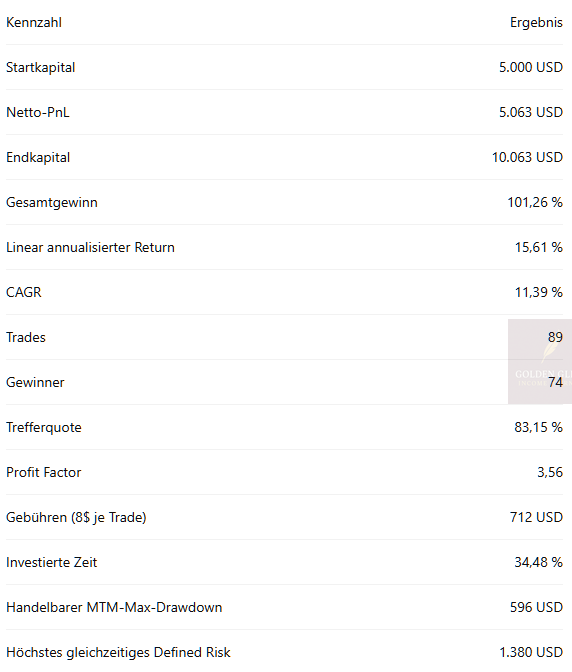Select the Gebühren (8$ je Trade) label
This screenshot has width=572, height=672.
pos(76,517)
